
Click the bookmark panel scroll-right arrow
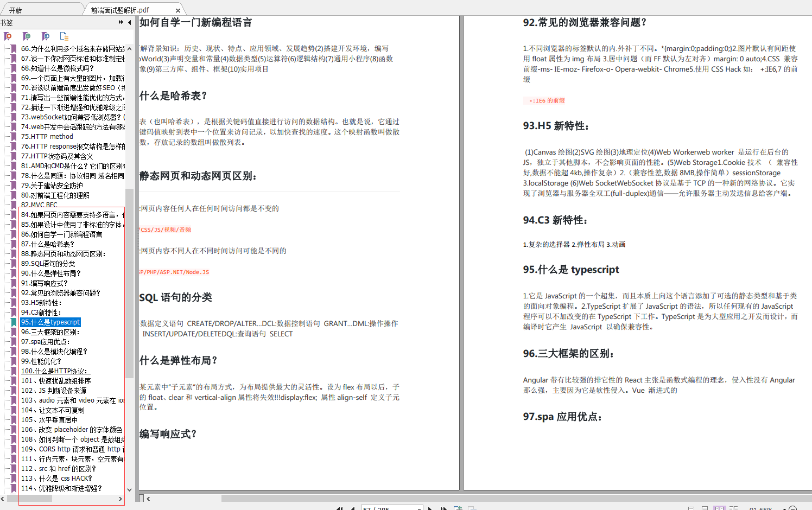point(120,499)
